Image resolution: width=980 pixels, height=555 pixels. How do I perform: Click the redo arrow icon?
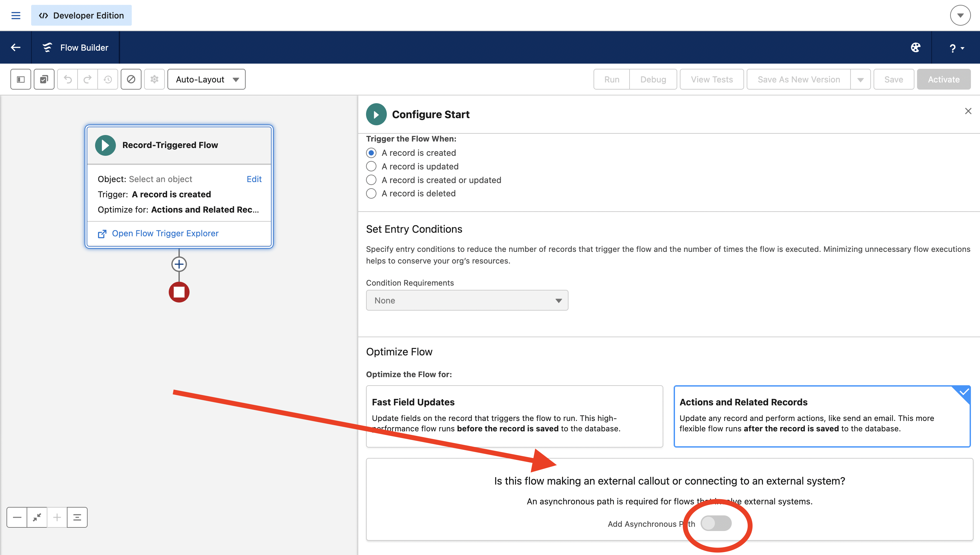[x=88, y=79]
